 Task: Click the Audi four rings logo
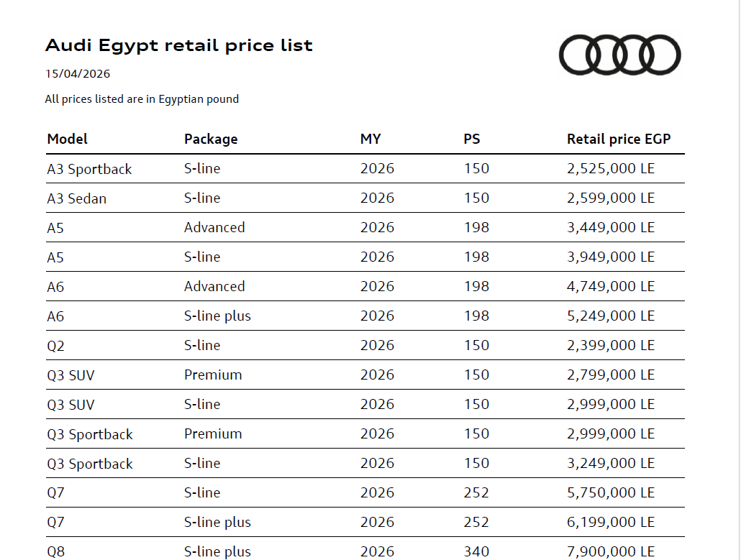(619, 55)
